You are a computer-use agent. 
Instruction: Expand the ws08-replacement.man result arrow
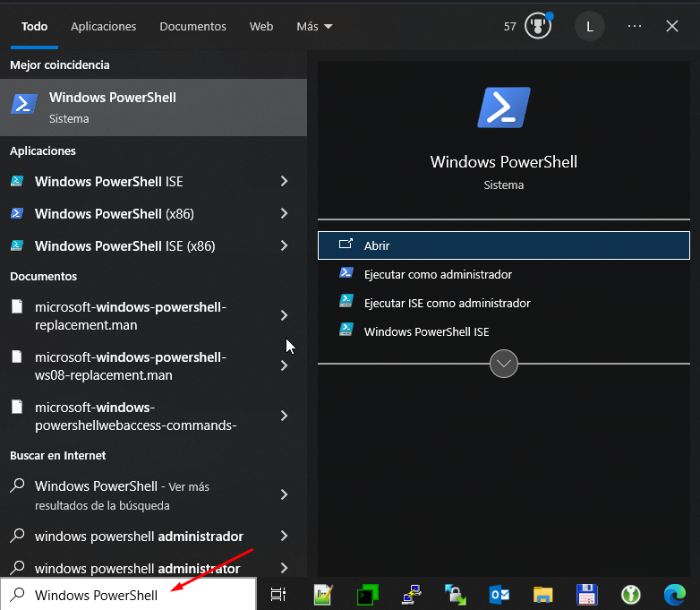[x=285, y=365]
